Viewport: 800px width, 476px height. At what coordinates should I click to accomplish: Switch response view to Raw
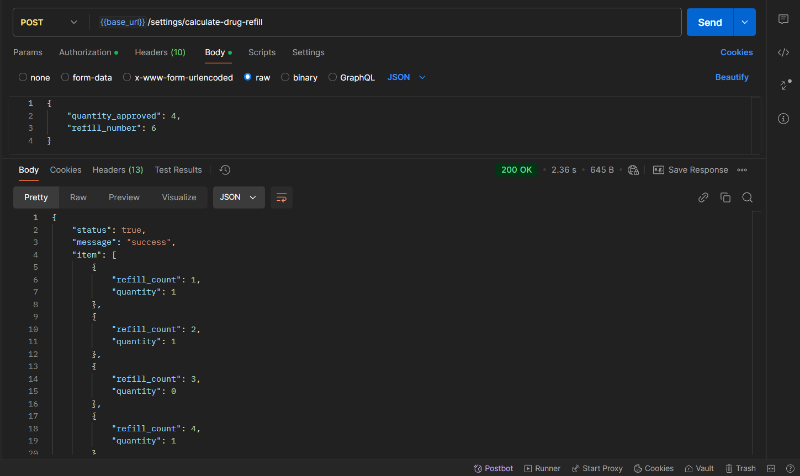pos(78,197)
